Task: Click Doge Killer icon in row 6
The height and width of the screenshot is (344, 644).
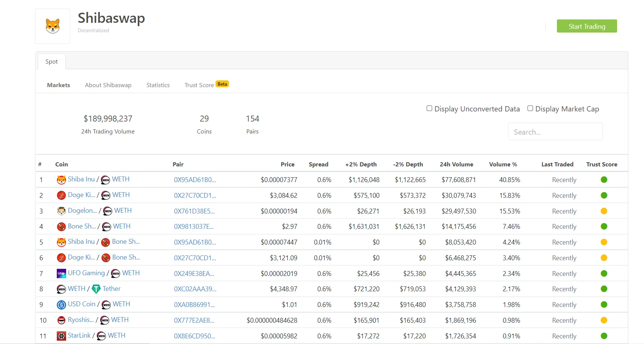Action: click(61, 258)
